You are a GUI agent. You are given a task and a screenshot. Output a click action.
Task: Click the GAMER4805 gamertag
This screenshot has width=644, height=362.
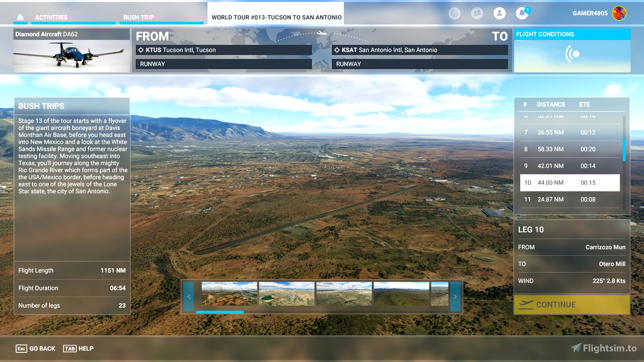pos(590,13)
